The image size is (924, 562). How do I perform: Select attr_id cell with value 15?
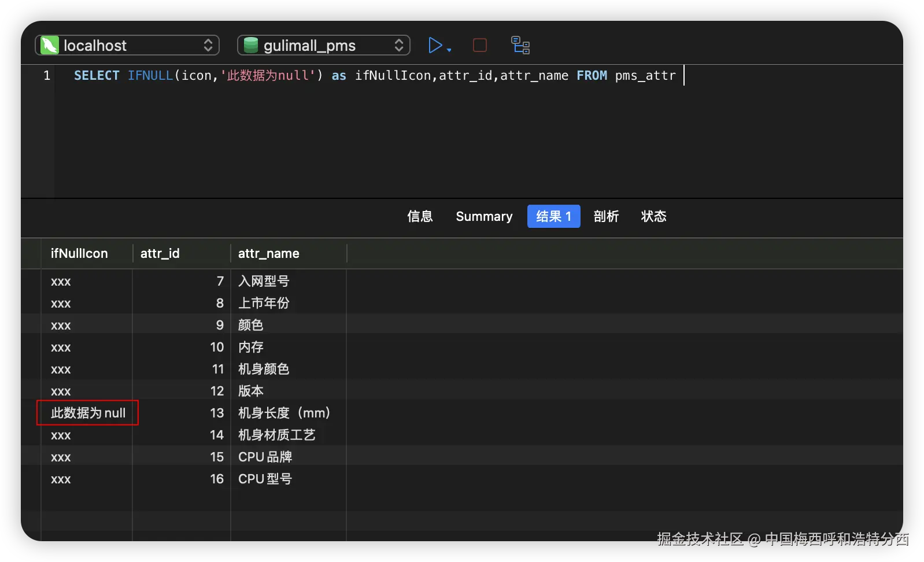pos(182,457)
